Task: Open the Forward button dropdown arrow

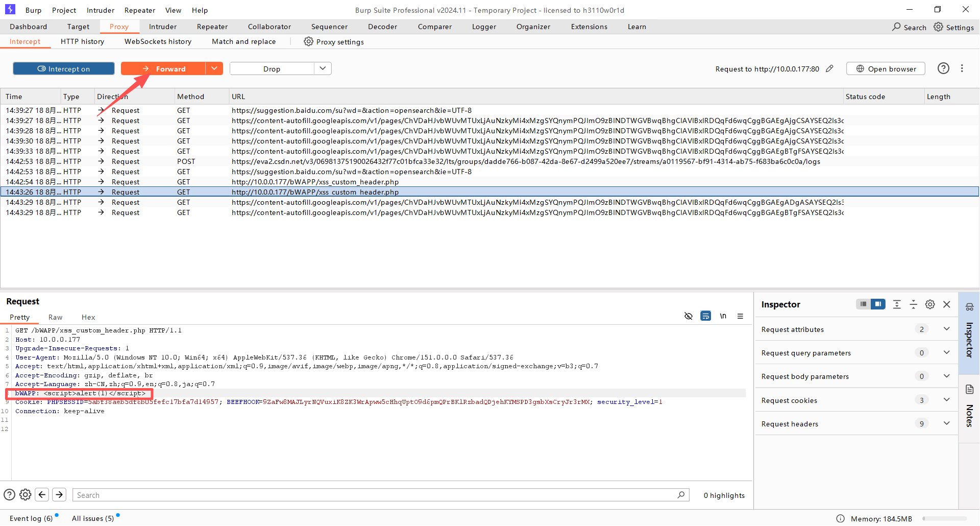Action: (214, 68)
